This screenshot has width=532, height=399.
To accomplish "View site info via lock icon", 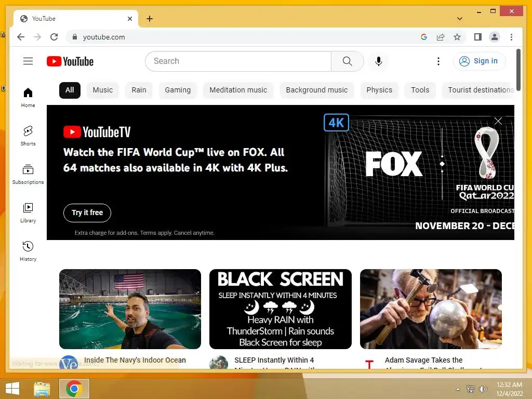I will pos(75,37).
